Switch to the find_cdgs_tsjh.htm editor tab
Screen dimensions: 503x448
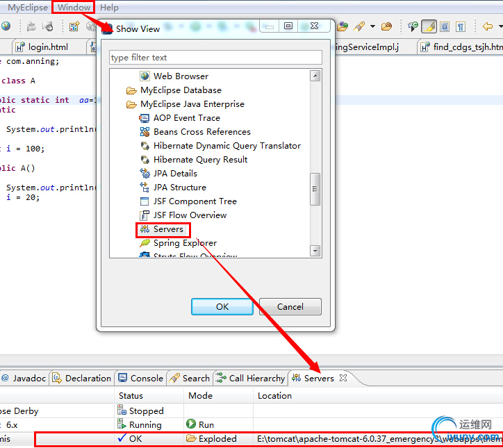(x=461, y=47)
